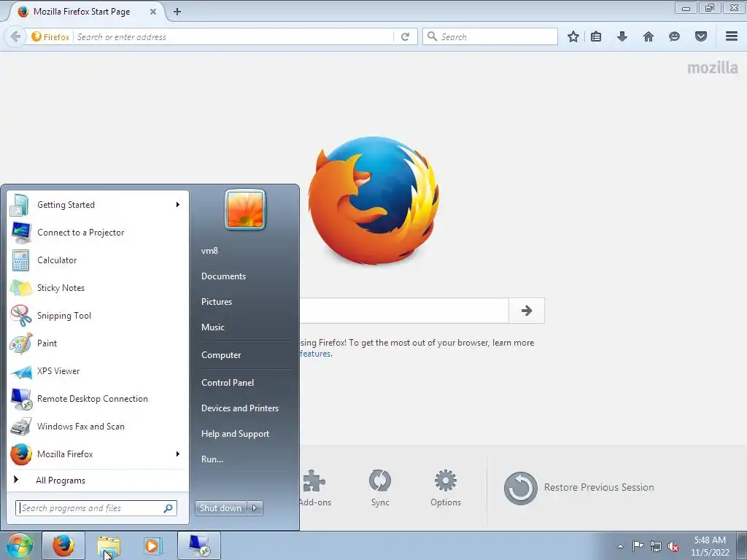Close the Mozilla Firefox Start Page tab
The width and height of the screenshot is (747, 560).
click(153, 12)
